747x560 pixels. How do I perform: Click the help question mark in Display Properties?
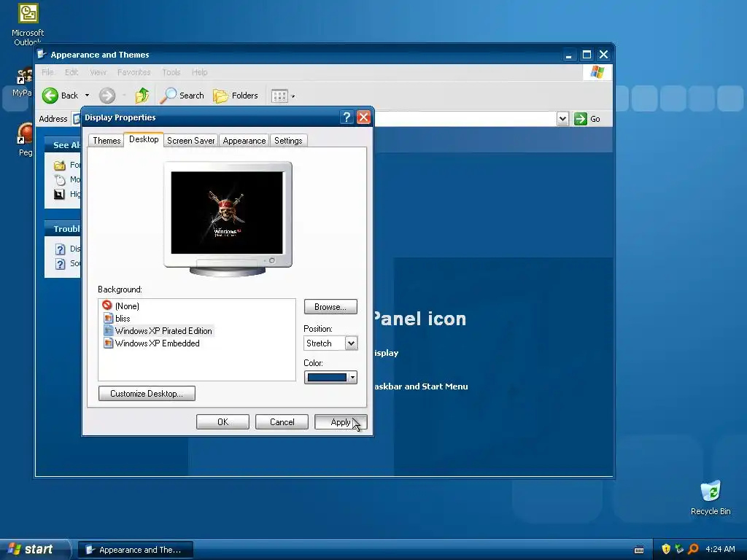[x=347, y=117]
